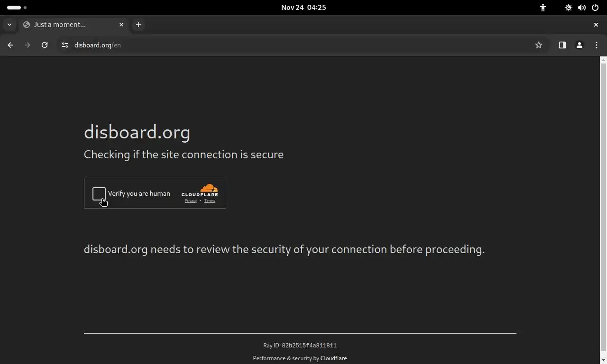This screenshot has height=364, width=607.
Task: Open a new tab with plus button
Action: pyautogui.click(x=138, y=25)
